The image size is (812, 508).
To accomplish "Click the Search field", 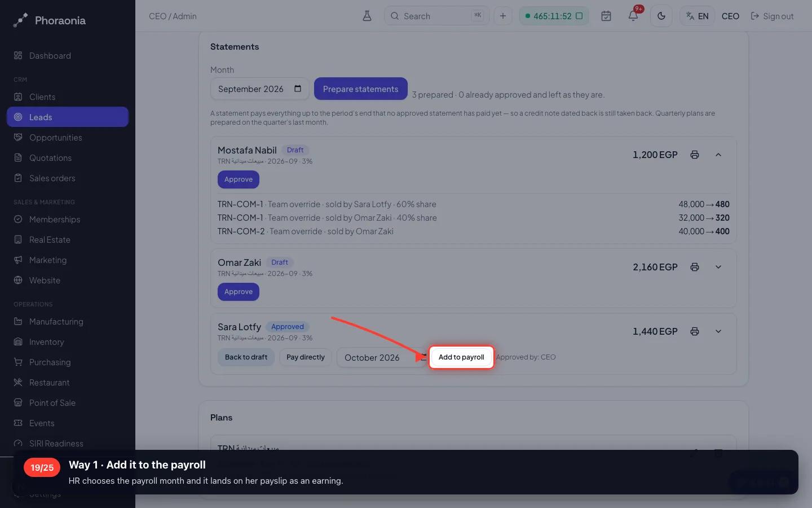I will (437, 16).
